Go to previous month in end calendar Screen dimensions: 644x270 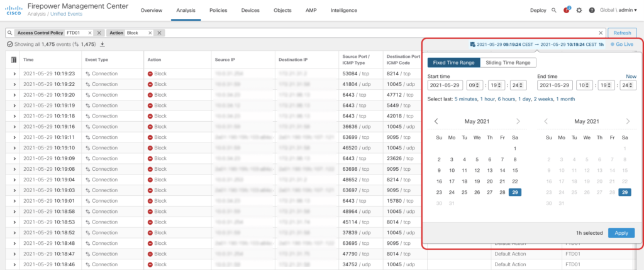point(546,121)
